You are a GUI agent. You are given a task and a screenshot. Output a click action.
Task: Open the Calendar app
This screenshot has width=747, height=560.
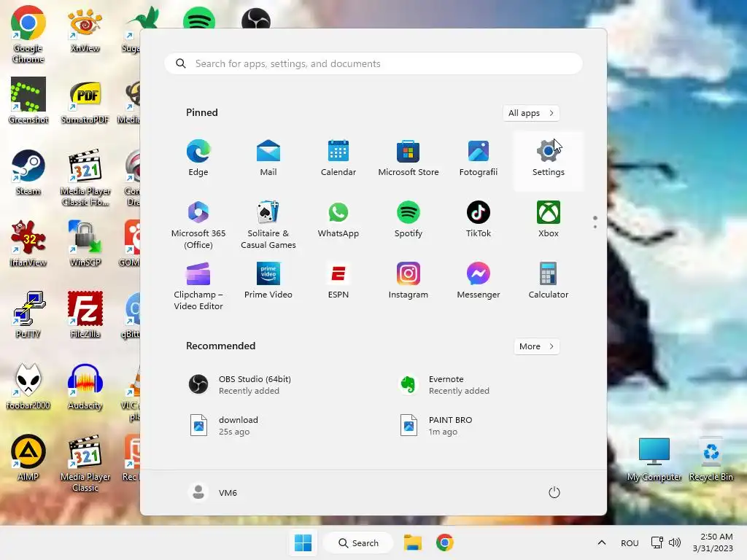point(338,158)
